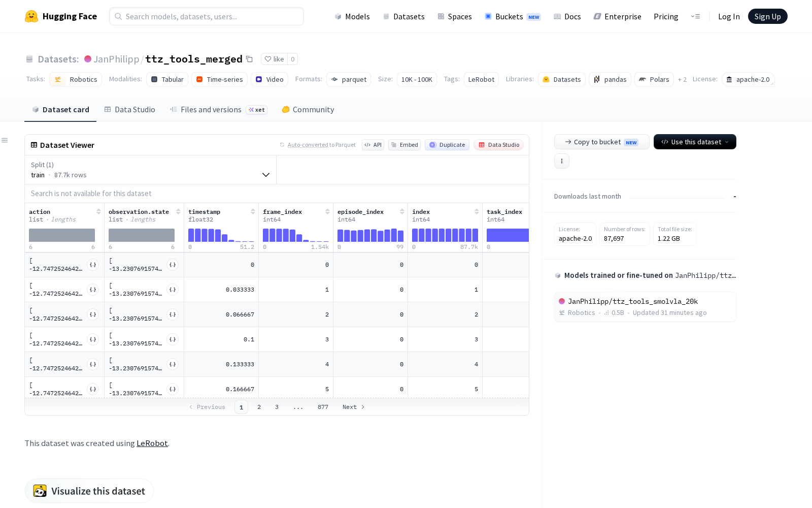This screenshot has width=812, height=508.
Task: Sort by the observation.state column
Action: tap(178, 212)
